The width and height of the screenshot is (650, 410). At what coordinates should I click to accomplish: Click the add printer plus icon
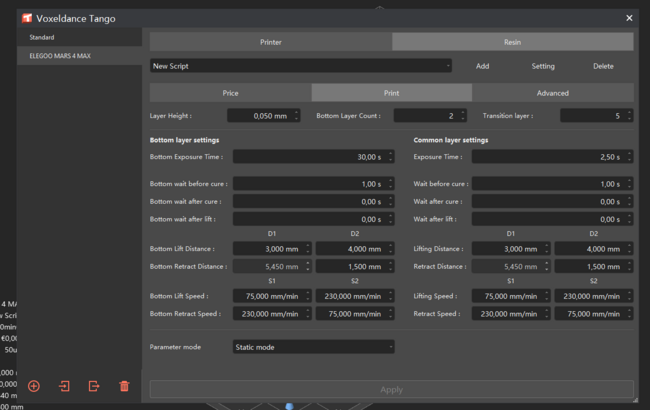point(34,386)
